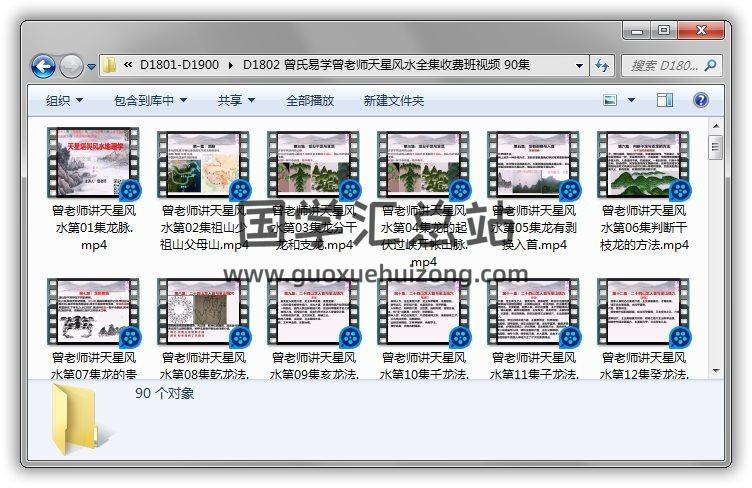Click the vertical scrollbar down arrow

[715, 372]
